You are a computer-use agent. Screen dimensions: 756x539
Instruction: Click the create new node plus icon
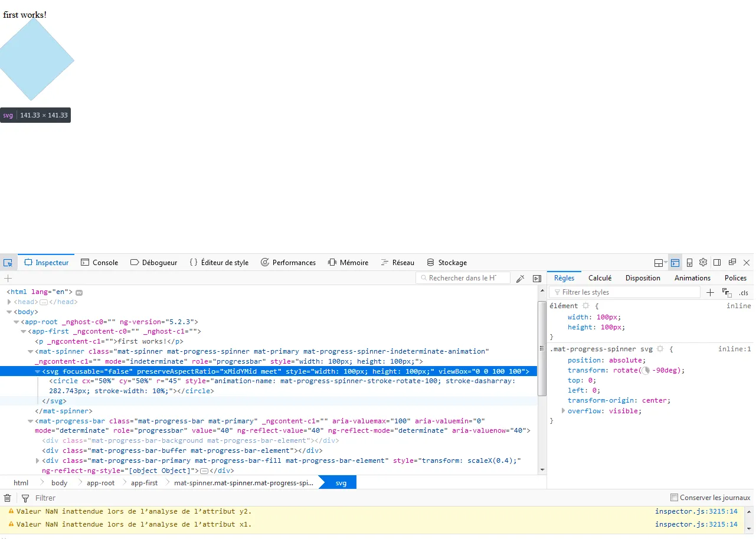coord(8,278)
